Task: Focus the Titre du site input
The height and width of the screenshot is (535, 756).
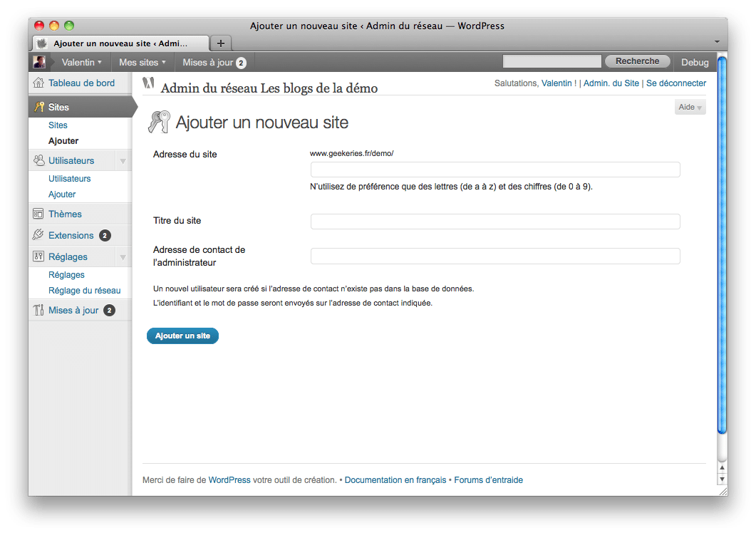Action: (x=495, y=222)
